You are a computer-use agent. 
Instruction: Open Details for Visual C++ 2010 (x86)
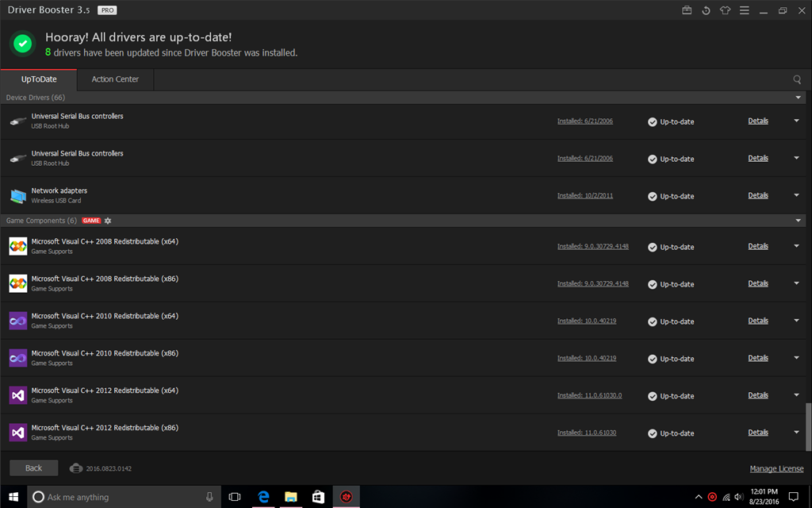pyautogui.click(x=757, y=358)
